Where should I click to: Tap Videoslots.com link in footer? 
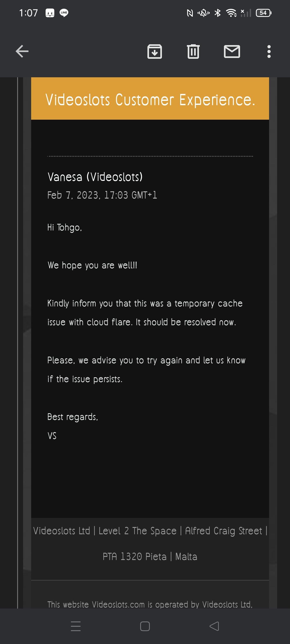(118, 604)
